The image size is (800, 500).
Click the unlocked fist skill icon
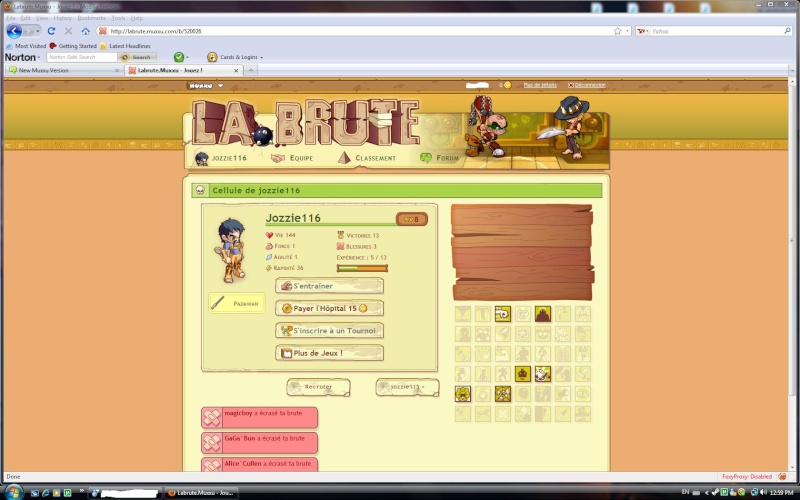point(503,314)
